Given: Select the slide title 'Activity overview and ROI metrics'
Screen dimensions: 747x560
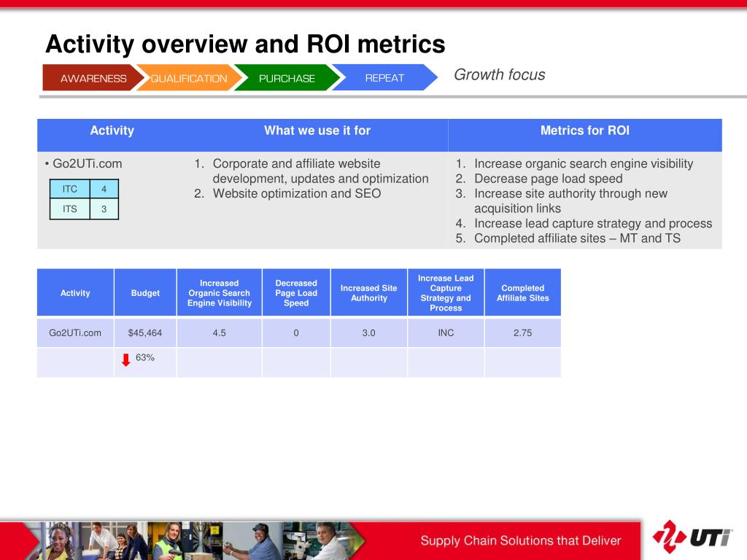Looking at the screenshot, I should click(245, 44).
